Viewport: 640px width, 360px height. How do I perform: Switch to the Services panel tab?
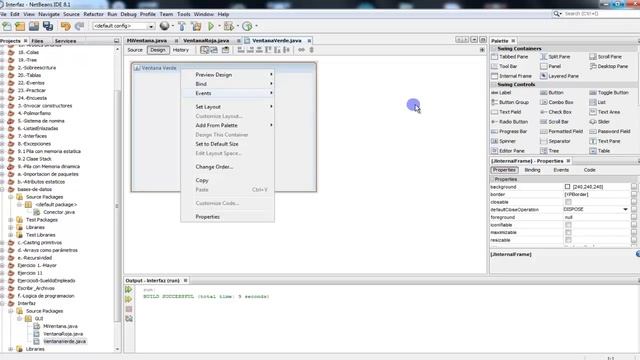click(x=65, y=41)
